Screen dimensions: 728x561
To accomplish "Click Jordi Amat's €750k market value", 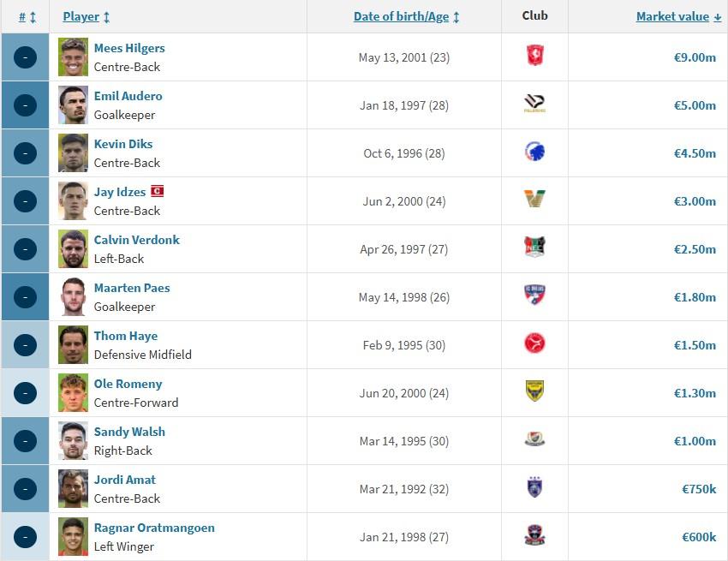I will pos(699,489).
